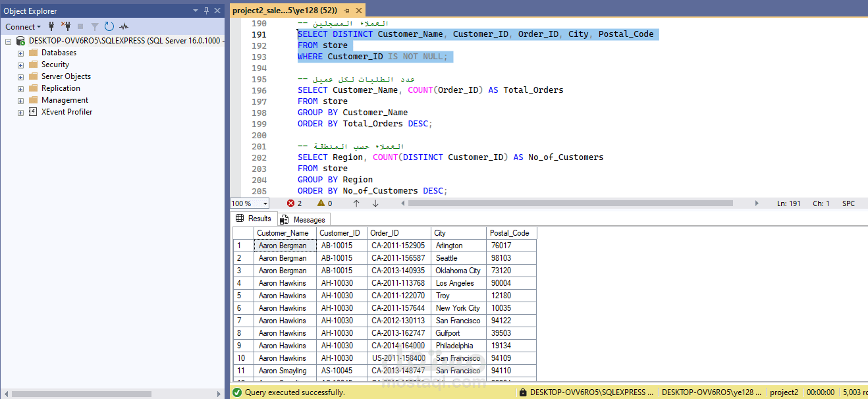Select results grid row header 1
The height and width of the screenshot is (399, 868).
point(243,246)
